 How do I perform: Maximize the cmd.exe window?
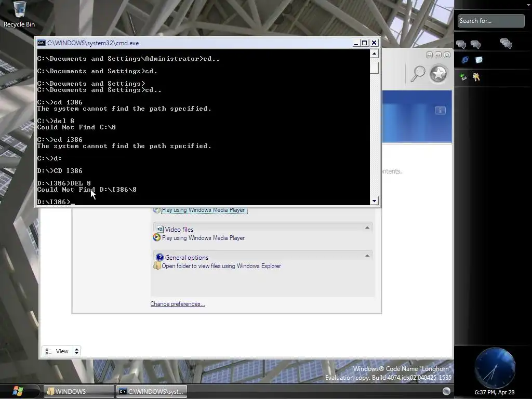point(364,43)
